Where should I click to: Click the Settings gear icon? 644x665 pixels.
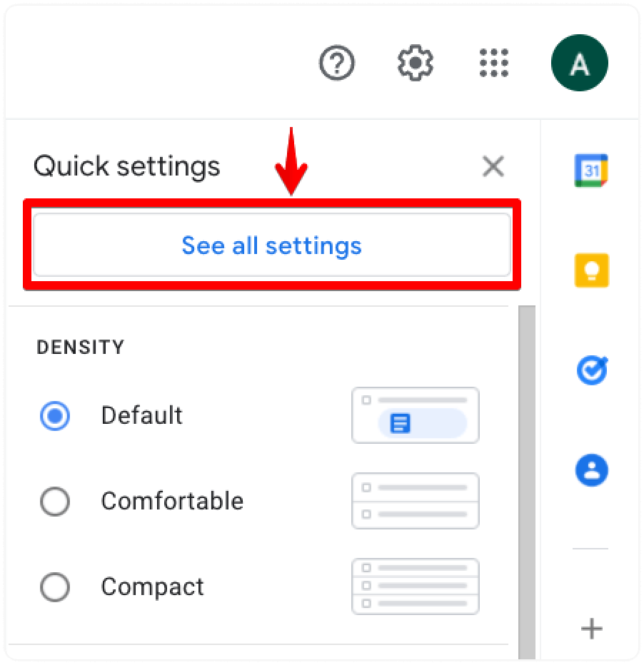(x=416, y=63)
